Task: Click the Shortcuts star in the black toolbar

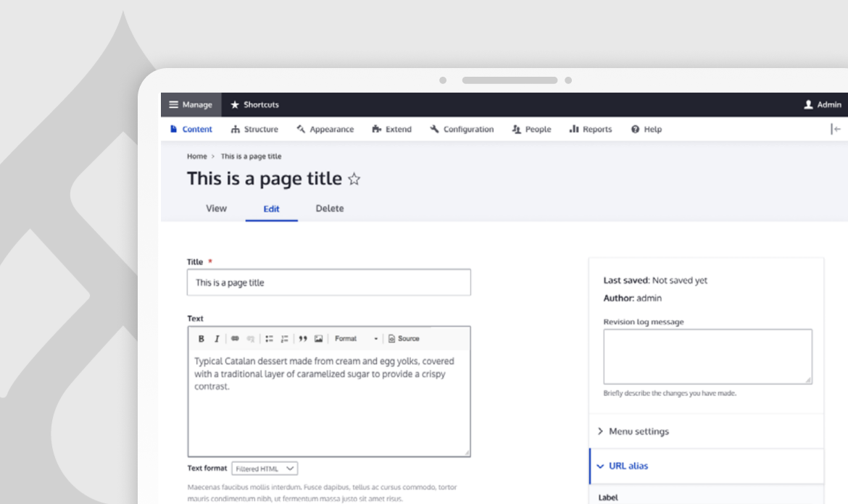Action: (x=234, y=104)
